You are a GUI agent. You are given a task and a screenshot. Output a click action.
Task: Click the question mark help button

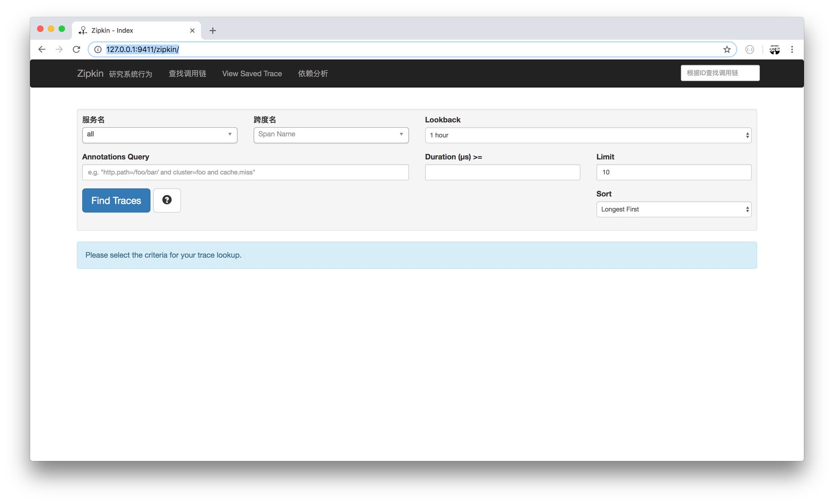(167, 200)
